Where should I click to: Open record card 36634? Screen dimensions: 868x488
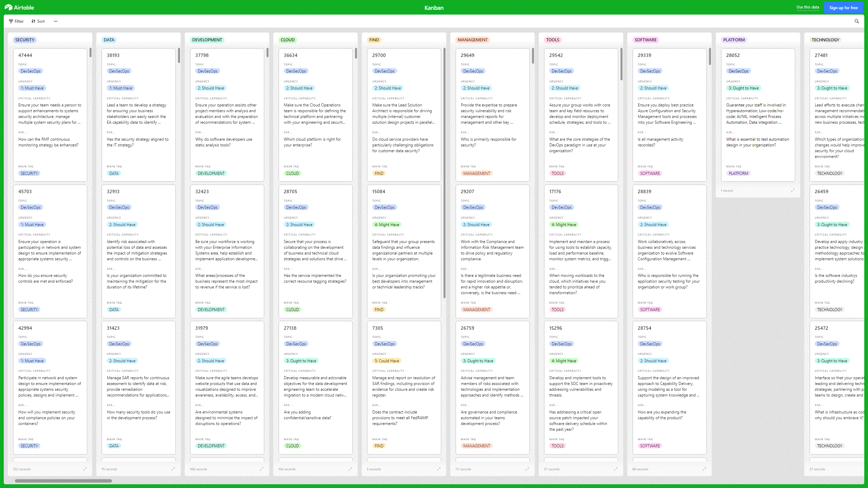316,115
